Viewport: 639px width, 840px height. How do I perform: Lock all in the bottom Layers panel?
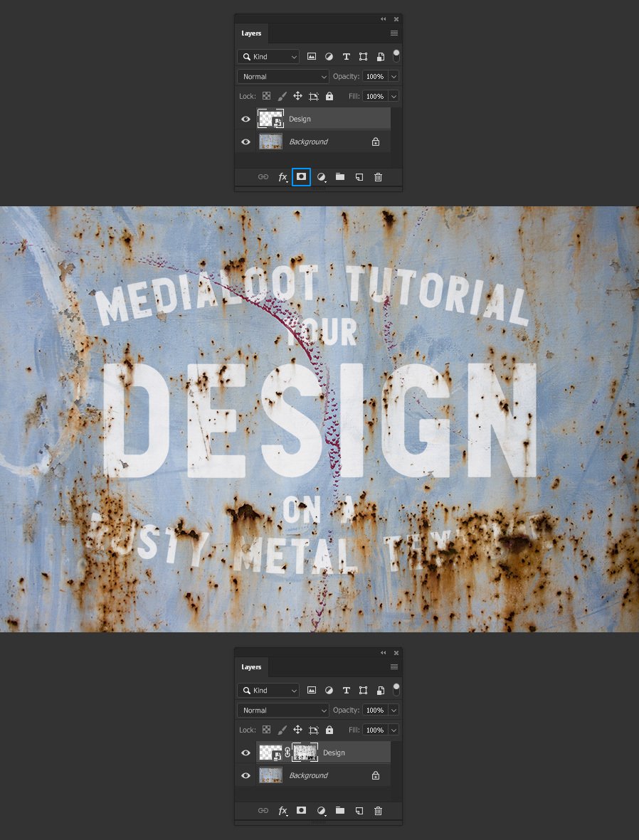(x=329, y=730)
